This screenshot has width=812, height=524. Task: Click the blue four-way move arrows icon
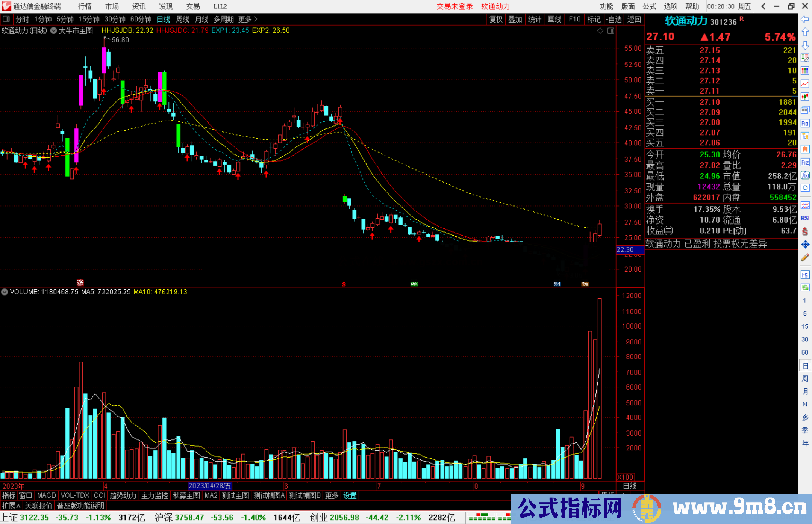pos(805,245)
